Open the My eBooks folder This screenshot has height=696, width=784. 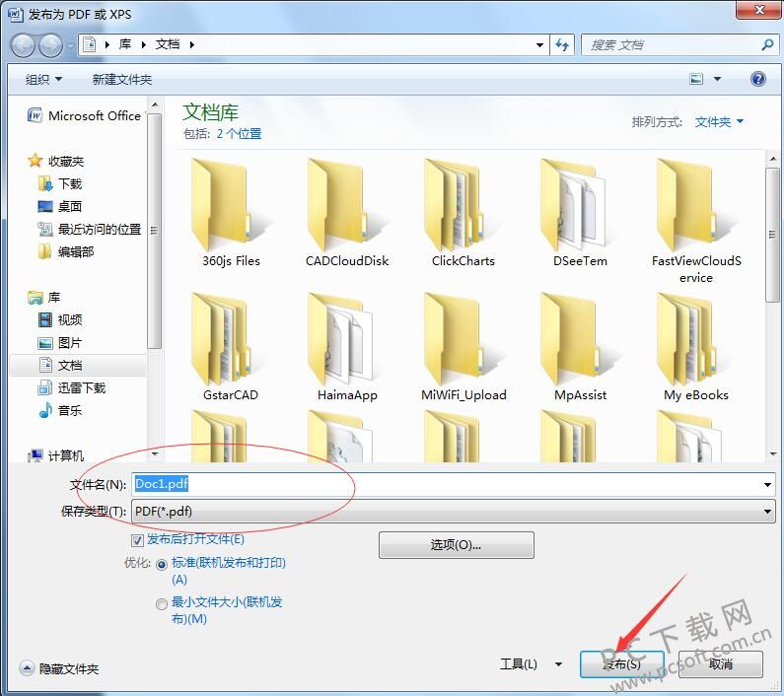[x=696, y=347]
